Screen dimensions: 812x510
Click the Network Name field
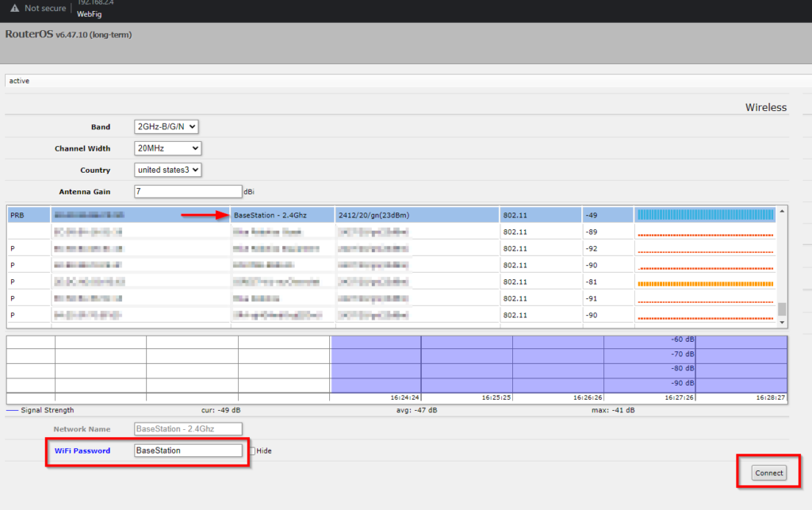pos(188,429)
